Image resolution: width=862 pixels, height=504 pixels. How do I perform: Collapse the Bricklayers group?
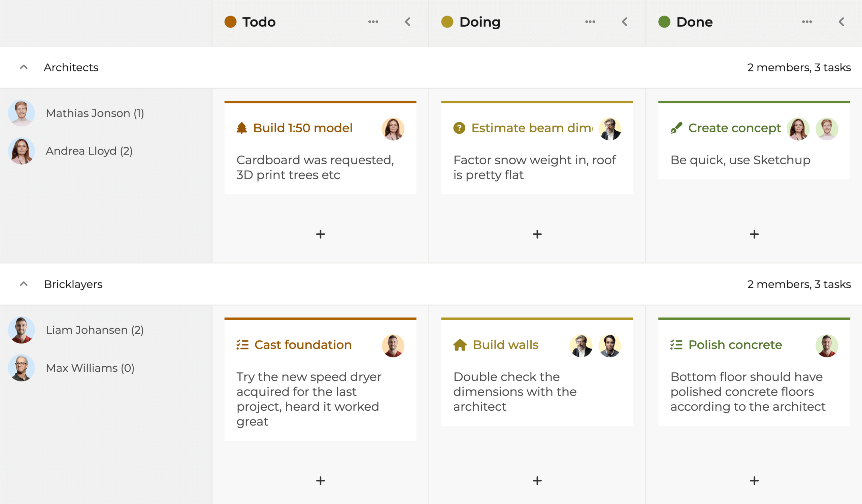point(24,284)
